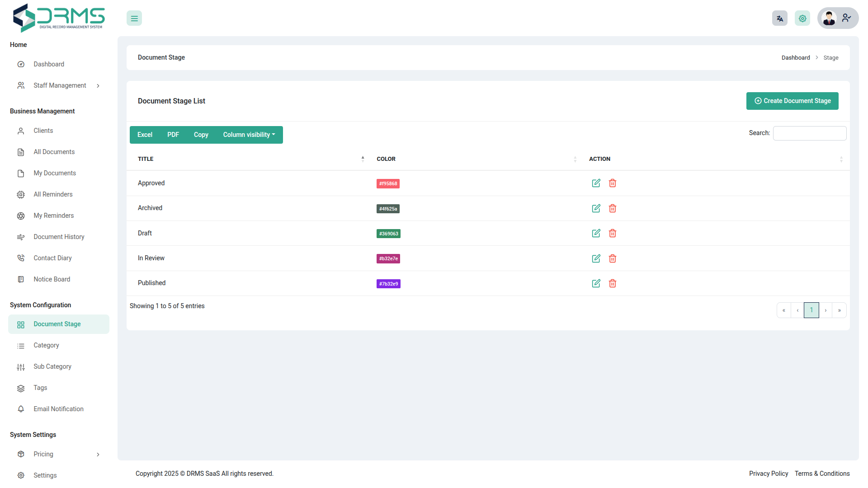Click Create Document Stage button
868x488 pixels.
(792, 101)
